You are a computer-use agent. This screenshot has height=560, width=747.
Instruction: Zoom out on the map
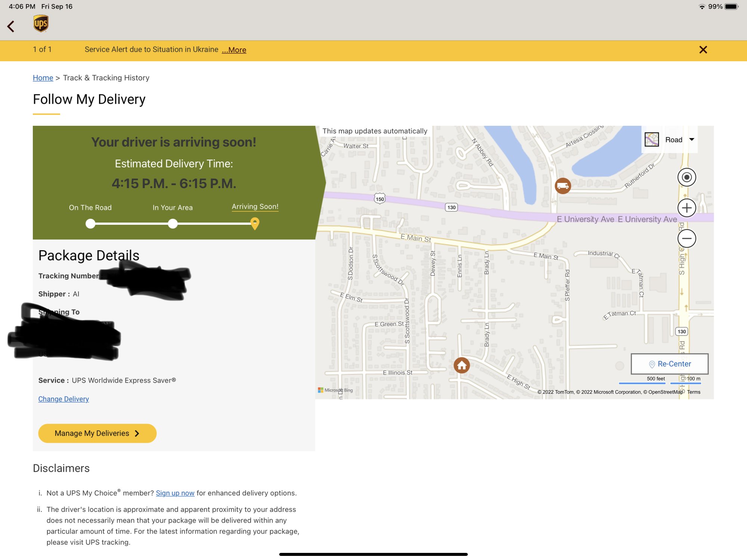tap(686, 239)
